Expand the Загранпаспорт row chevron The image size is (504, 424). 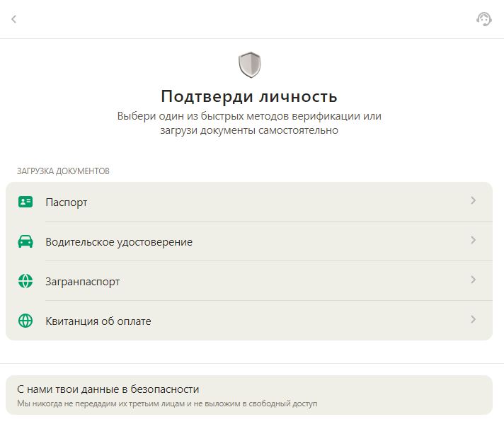point(473,280)
